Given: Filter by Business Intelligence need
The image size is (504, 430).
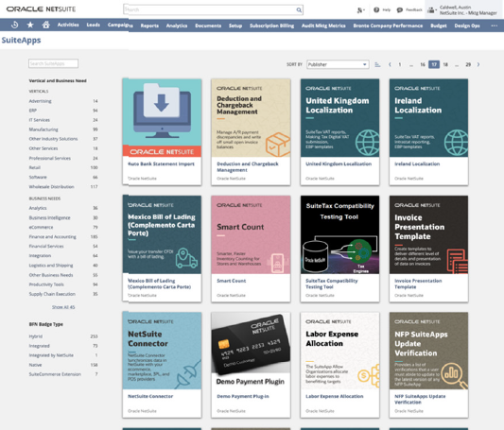Looking at the screenshot, I should 49,217.
